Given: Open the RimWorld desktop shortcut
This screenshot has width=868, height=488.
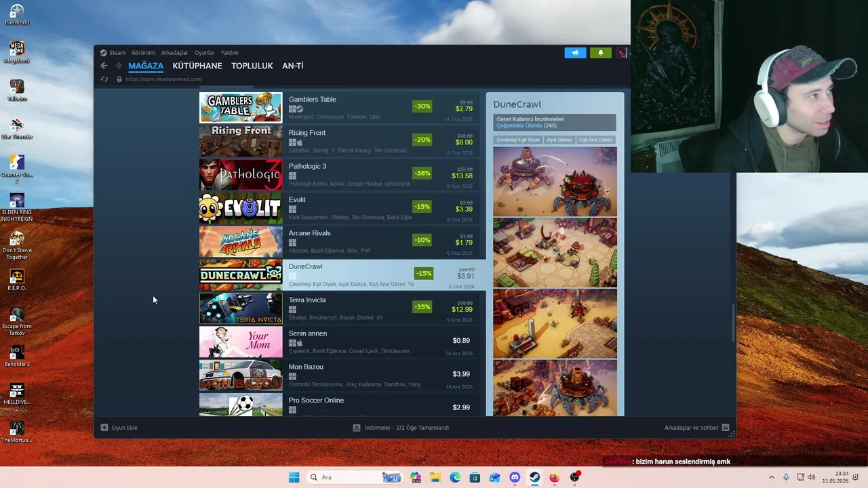Looking at the screenshot, I should click(17, 15).
